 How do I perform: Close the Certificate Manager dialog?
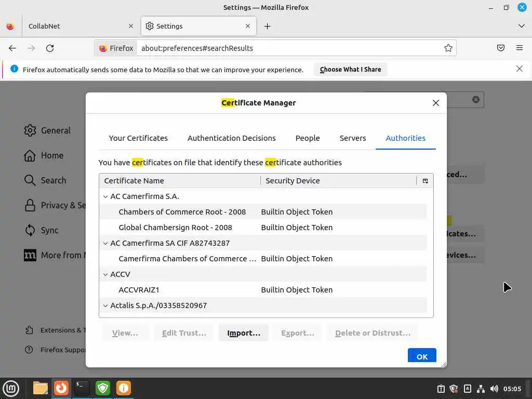tap(436, 103)
